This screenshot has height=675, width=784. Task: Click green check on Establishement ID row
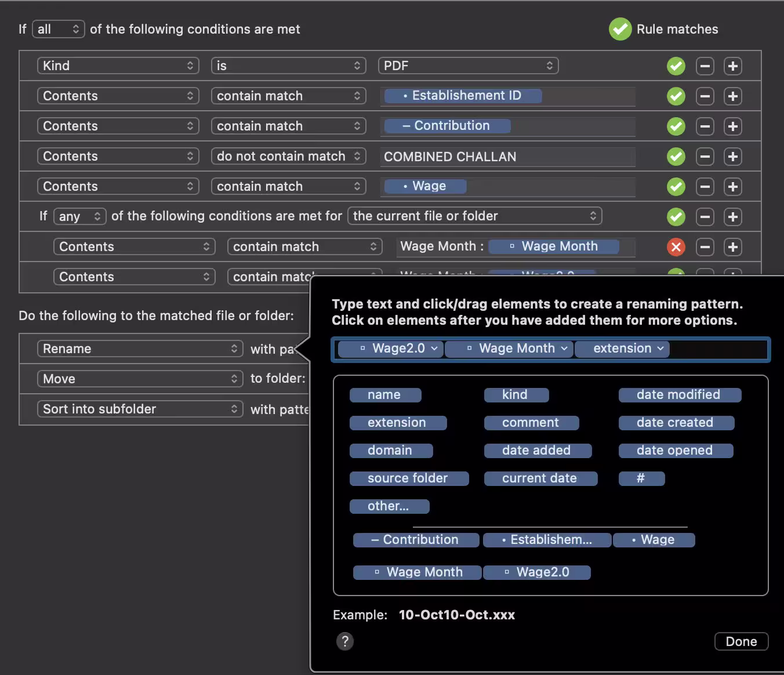[x=676, y=96]
